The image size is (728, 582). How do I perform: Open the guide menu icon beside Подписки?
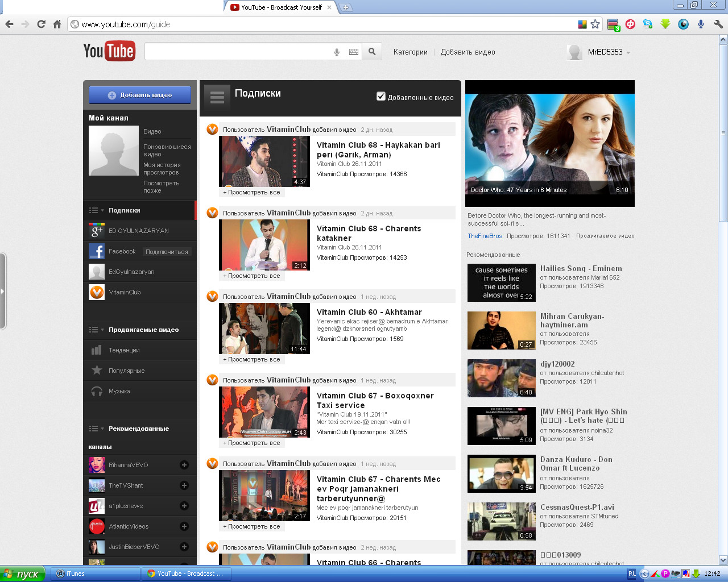click(x=217, y=97)
